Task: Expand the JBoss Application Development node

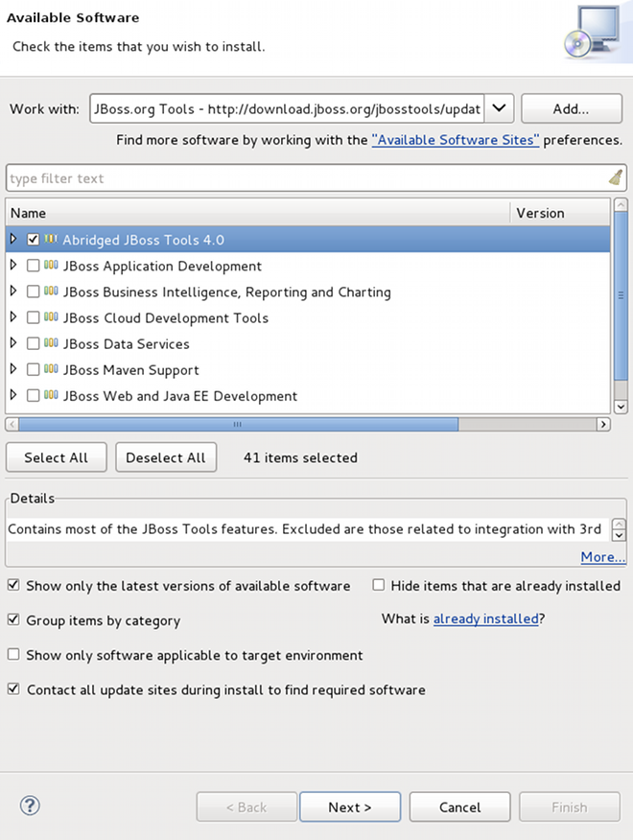Action: click(x=13, y=265)
